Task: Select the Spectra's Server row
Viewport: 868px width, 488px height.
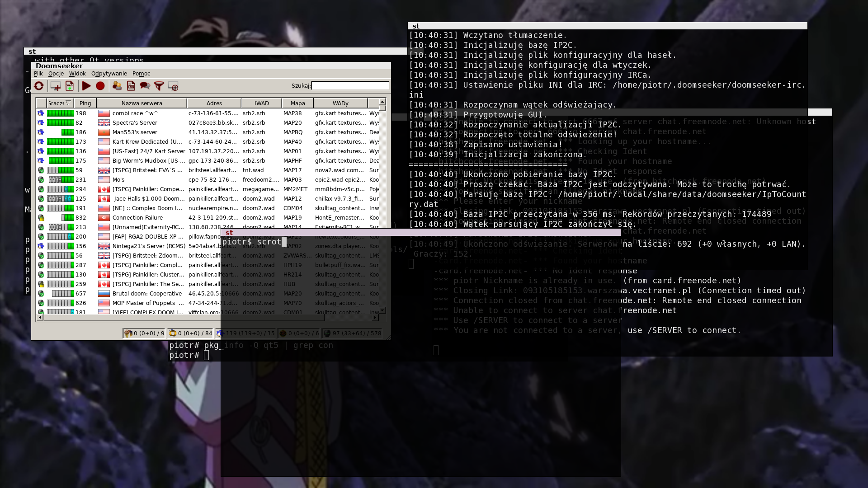Action: pos(135,123)
